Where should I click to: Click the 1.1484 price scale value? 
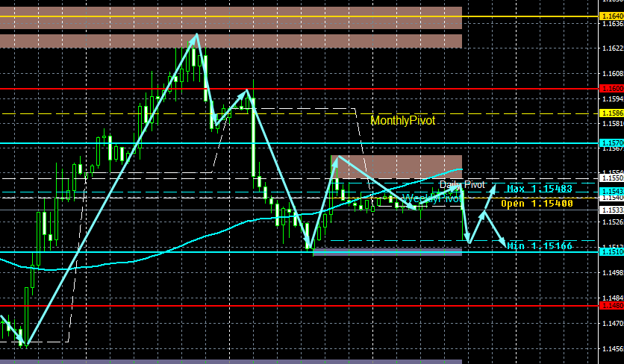point(613,298)
